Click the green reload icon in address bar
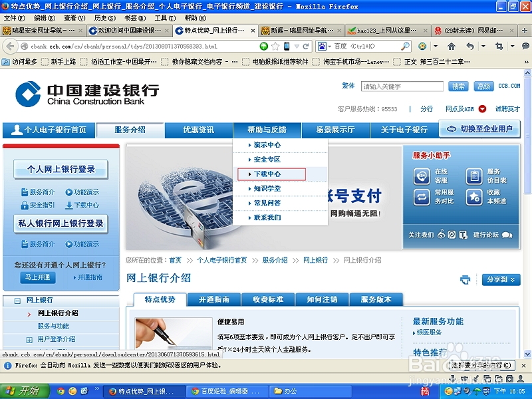The image size is (532, 399). point(264,47)
